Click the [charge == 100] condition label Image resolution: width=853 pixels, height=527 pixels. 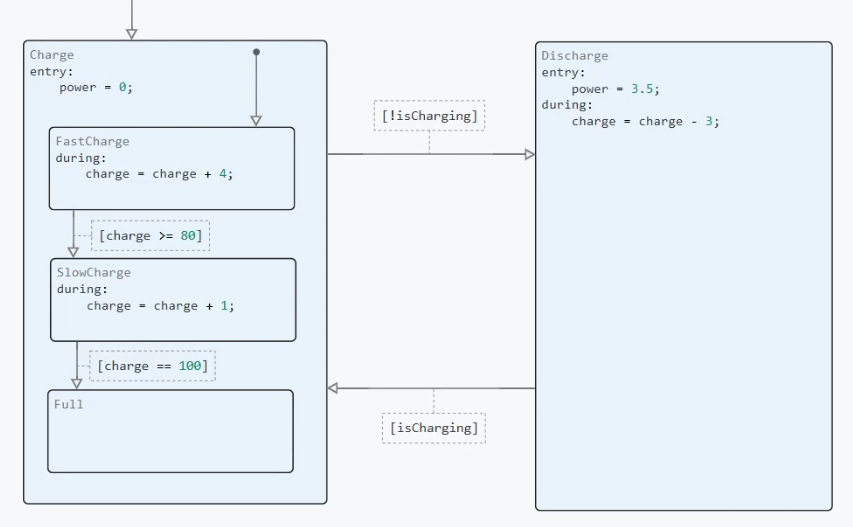tap(152, 366)
